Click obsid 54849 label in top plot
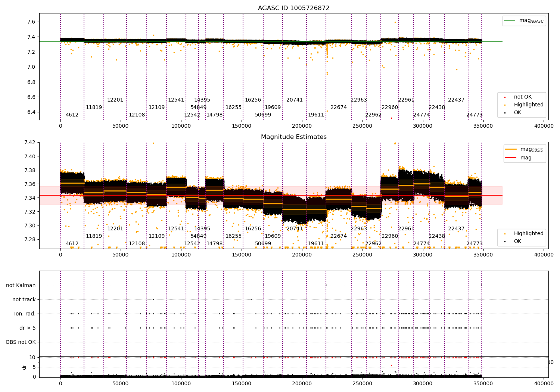 tap(199, 108)
